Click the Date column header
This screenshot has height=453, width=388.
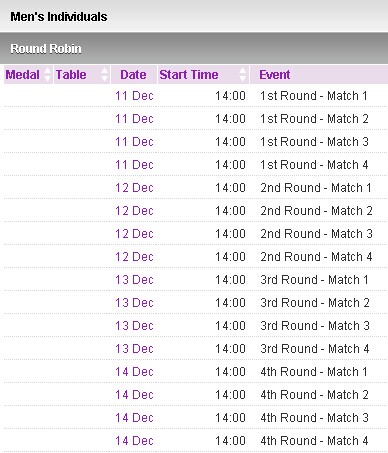tap(133, 74)
